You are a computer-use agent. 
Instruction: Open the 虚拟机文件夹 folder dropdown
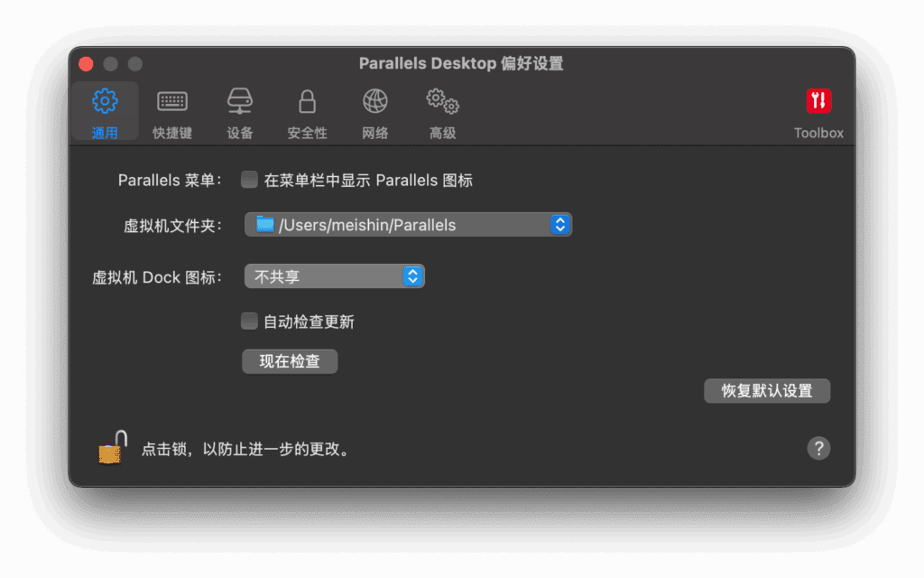coord(561,224)
